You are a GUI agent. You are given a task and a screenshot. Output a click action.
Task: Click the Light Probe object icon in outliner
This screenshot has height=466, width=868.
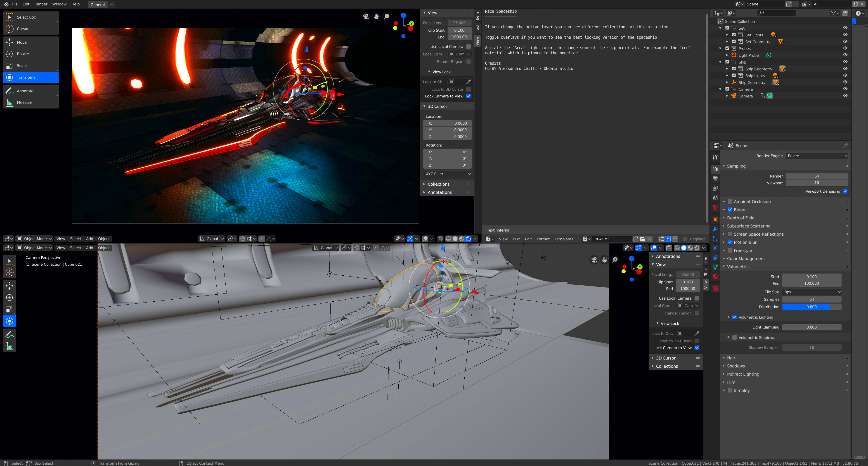[734, 55]
